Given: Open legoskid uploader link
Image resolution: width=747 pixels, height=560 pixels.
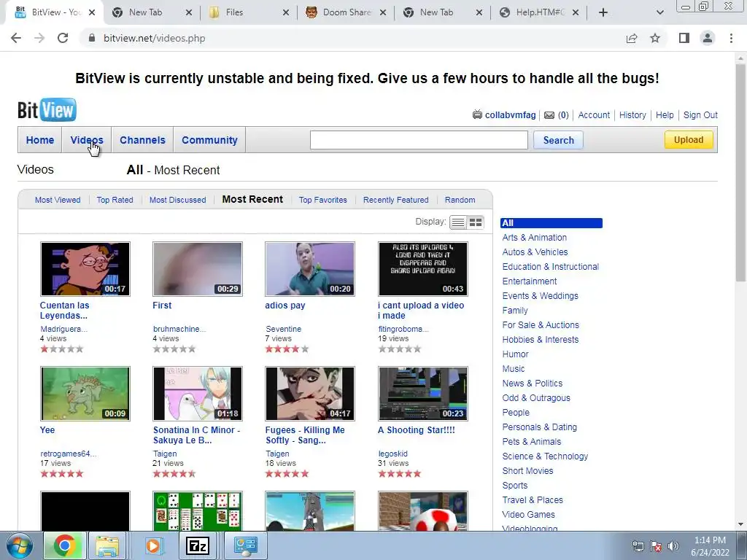Looking at the screenshot, I should [393, 454].
